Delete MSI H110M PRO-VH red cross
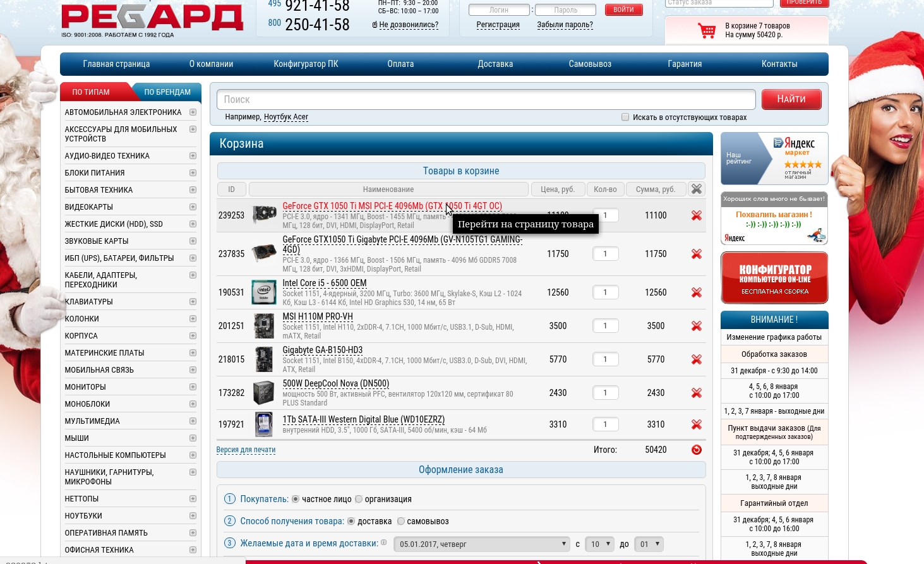Viewport: 924px width, 564px height. click(696, 326)
